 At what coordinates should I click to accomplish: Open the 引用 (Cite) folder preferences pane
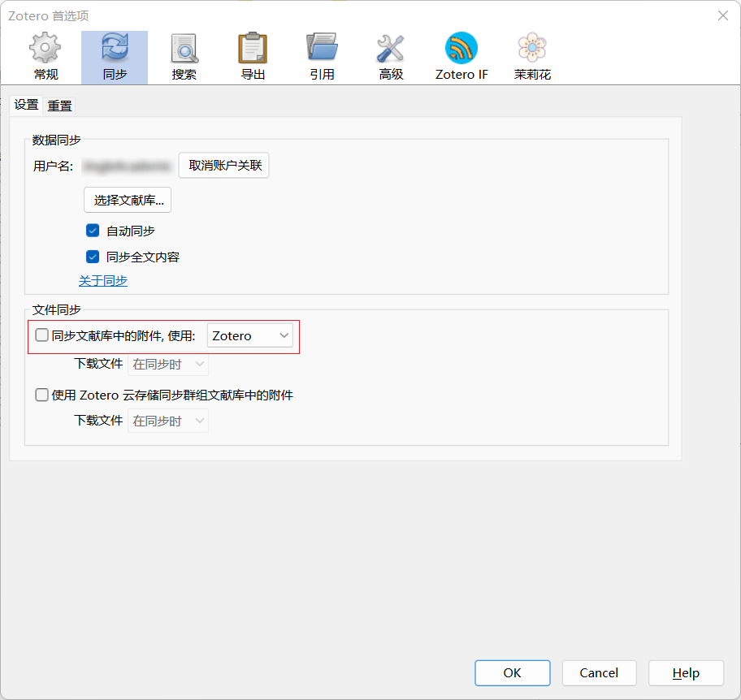coord(322,57)
